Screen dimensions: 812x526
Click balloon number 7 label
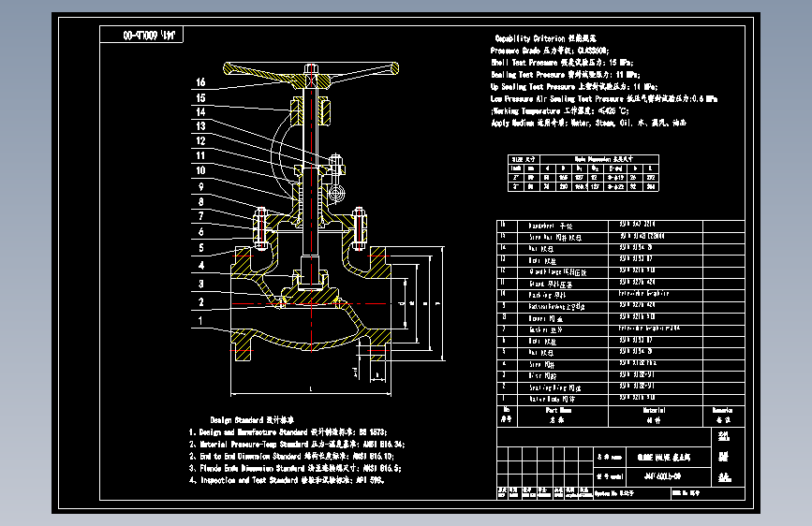point(201,216)
